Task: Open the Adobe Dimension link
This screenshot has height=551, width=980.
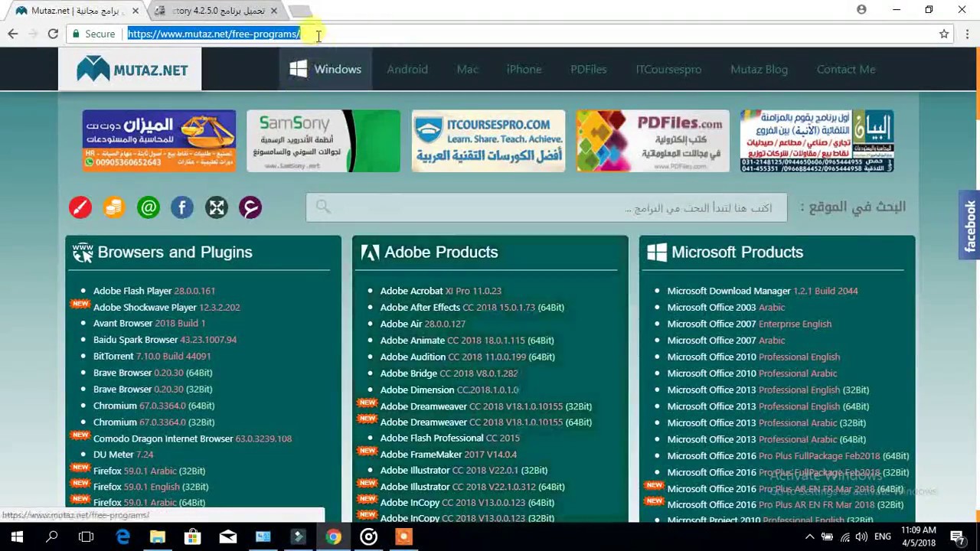Action: (x=449, y=390)
